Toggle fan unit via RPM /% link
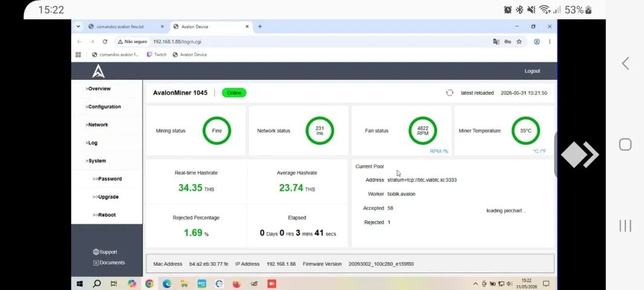This screenshot has height=290, width=644. click(x=439, y=151)
